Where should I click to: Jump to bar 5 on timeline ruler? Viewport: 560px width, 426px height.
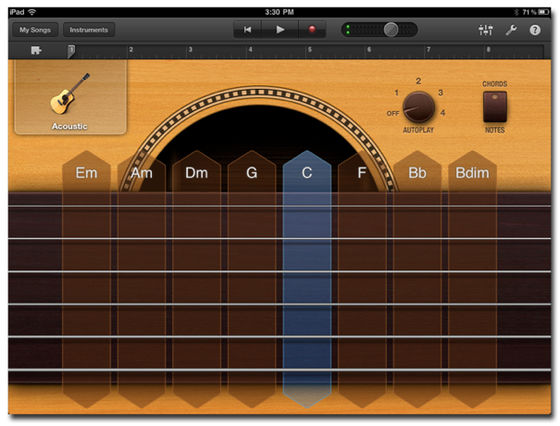click(x=310, y=50)
